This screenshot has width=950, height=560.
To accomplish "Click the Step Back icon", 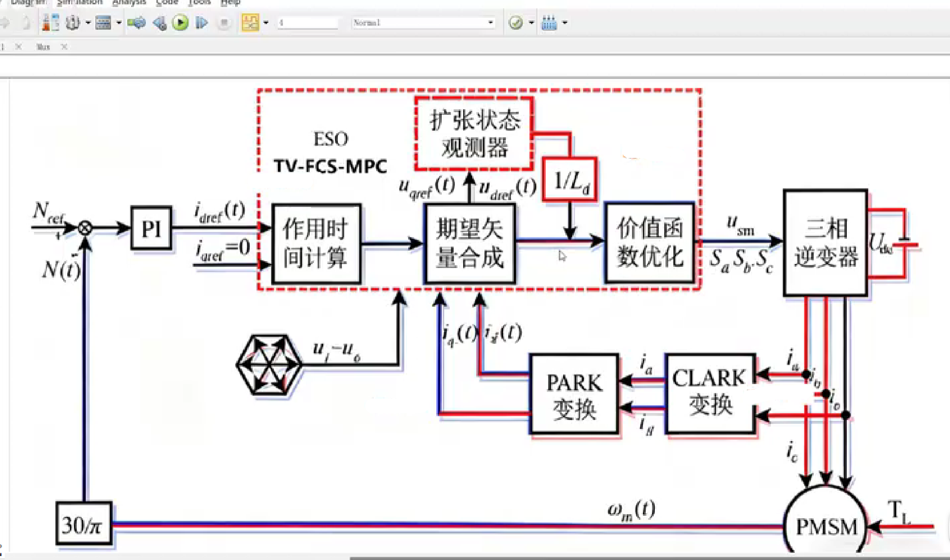I will point(160,23).
